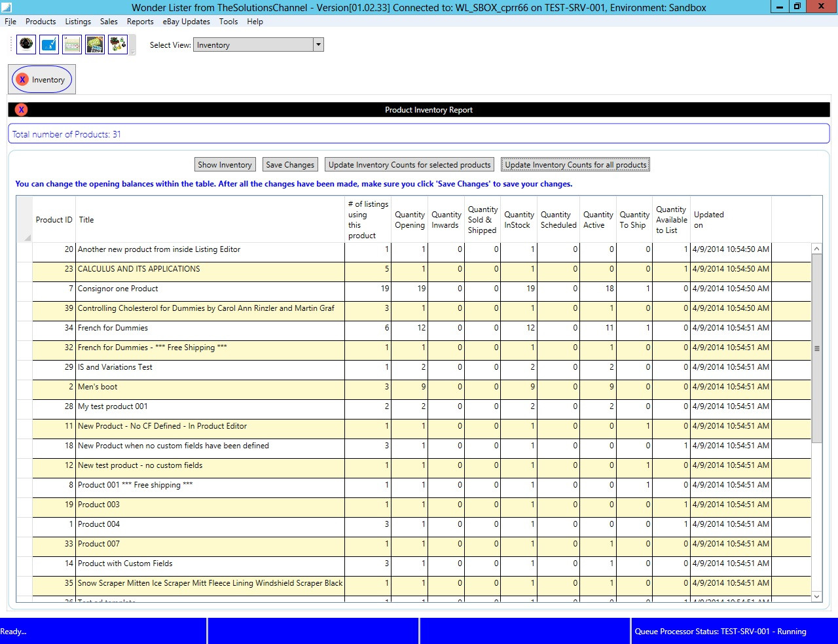This screenshot has width=838, height=644.
Task: Sort by Quantity To Ship column header
Action: pyautogui.click(x=634, y=220)
